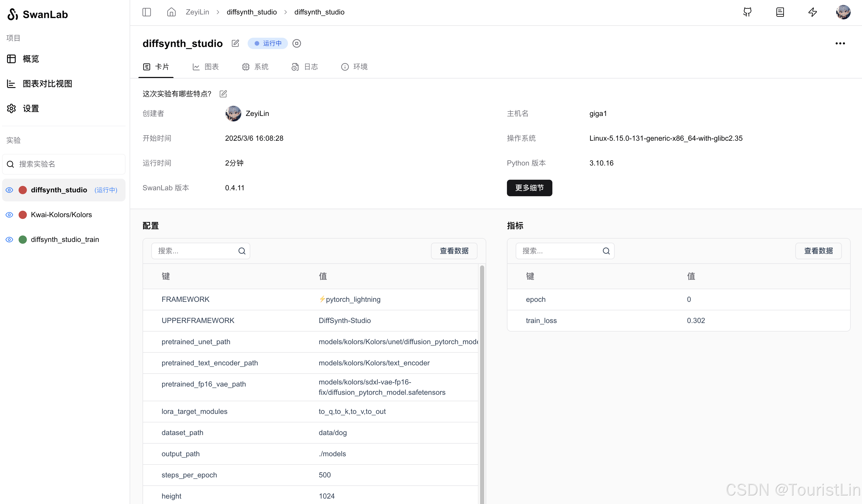Screen dimensions: 862x504
Task: Toggle visibility of Kwai-Kolors/Kolors experiment
Action: tap(10, 215)
